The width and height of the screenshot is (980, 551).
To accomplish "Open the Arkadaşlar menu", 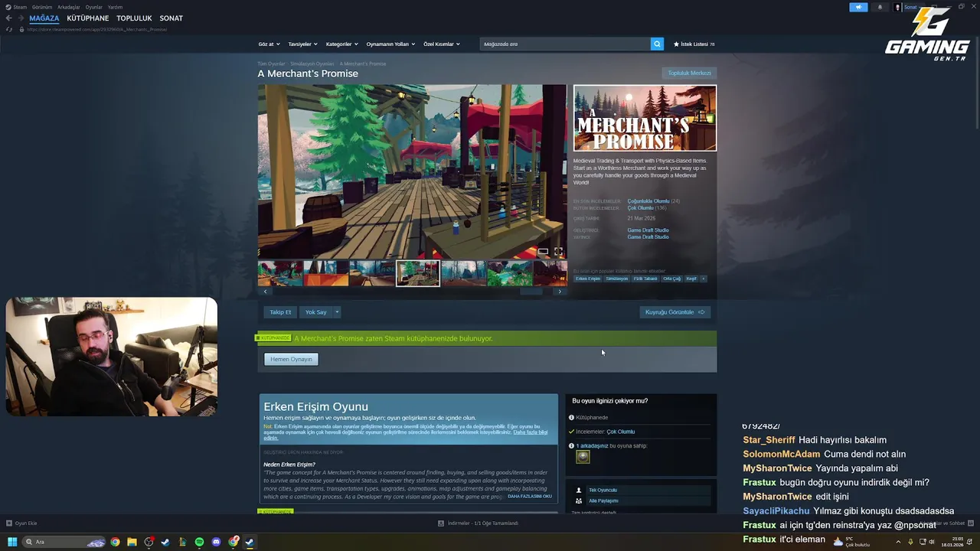I will (x=69, y=7).
